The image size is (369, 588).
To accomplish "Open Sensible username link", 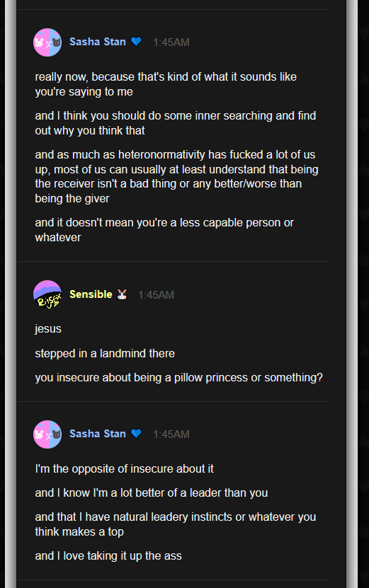I will coord(91,294).
